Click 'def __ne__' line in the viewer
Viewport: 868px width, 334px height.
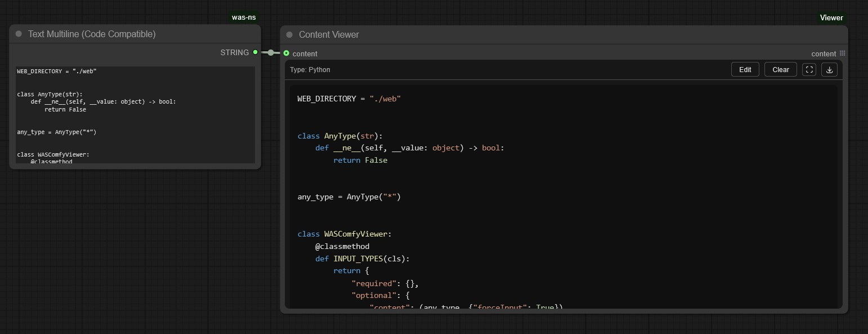(x=410, y=148)
